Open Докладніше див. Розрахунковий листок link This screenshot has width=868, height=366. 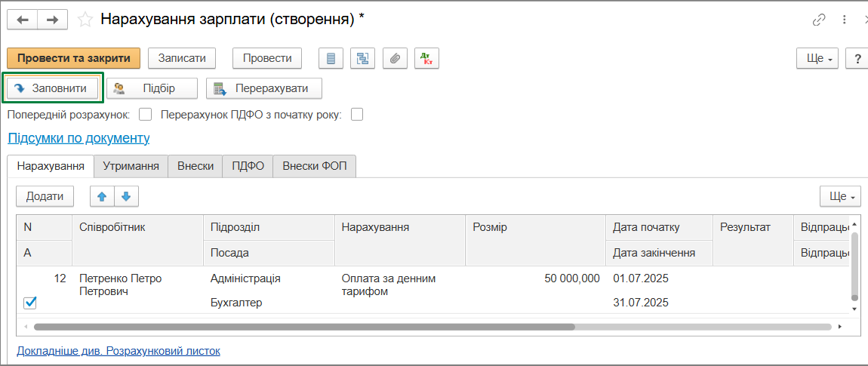(119, 351)
